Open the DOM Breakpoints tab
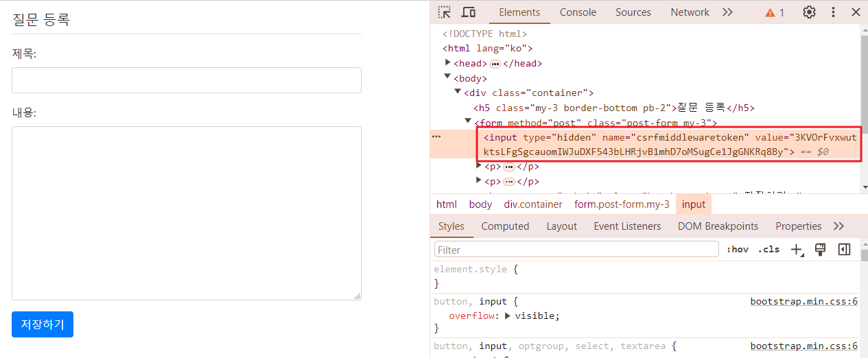The height and width of the screenshot is (358, 868). (x=718, y=226)
